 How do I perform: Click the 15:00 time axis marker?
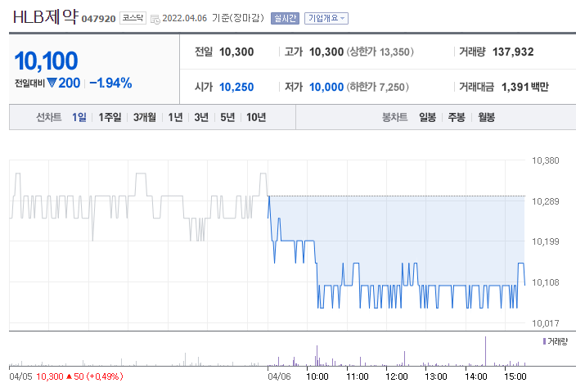tap(515, 376)
